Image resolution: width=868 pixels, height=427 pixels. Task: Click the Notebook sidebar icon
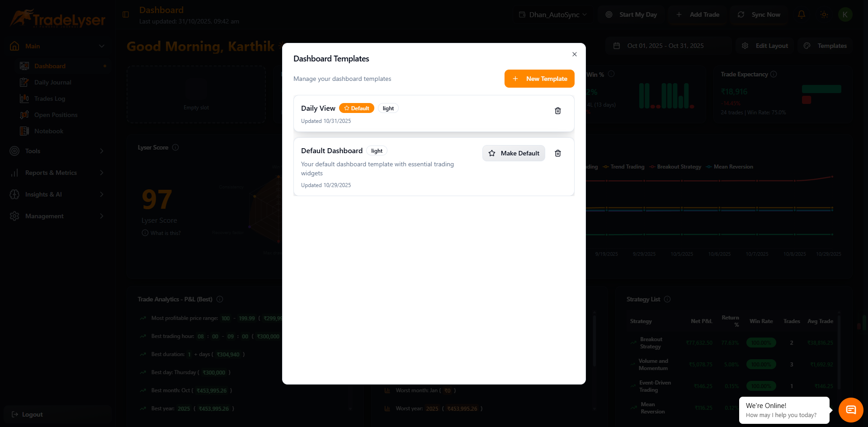coord(25,131)
